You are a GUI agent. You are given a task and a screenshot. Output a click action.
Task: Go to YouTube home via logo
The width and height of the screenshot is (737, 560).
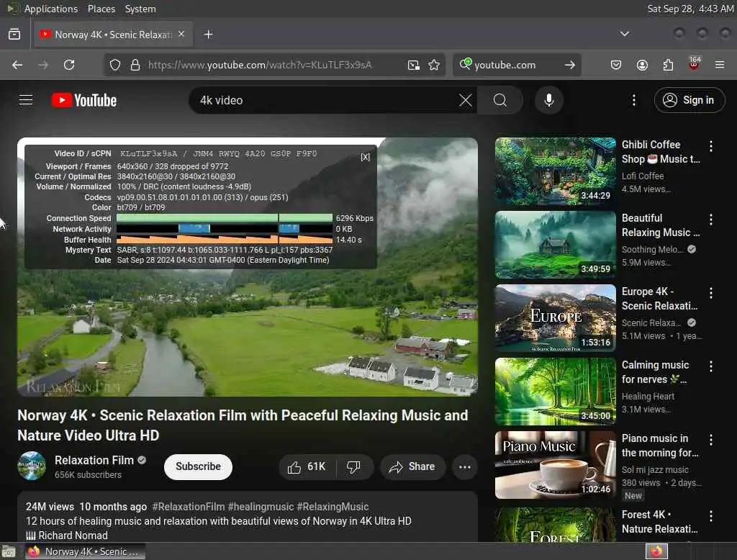click(84, 100)
